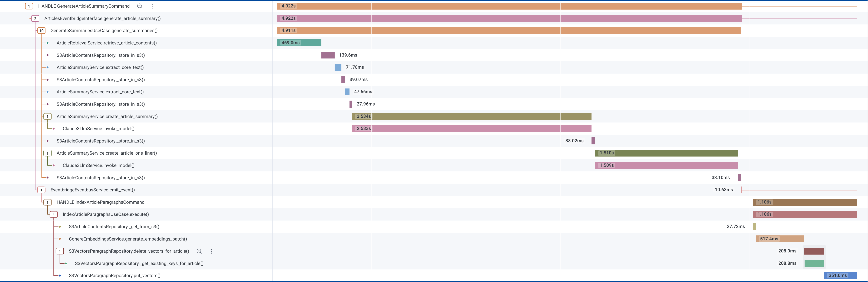Select ArticleRetrievalService.retrieve_article_contents() span row
Screen dimensions: 868x282
click(x=106, y=43)
